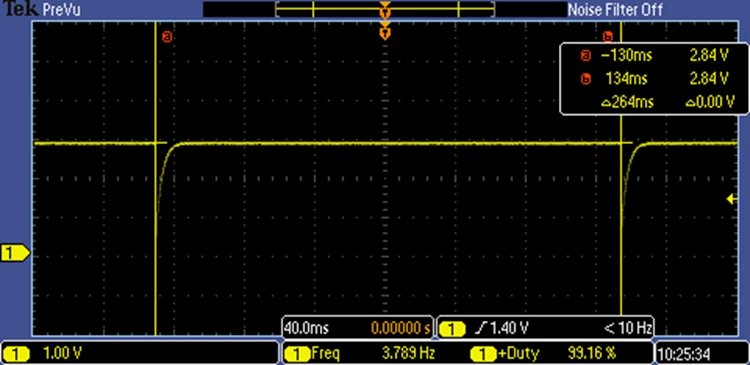Click the trigger channel 1 badge
Viewport: 750px width, 365px height.
coord(452,329)
